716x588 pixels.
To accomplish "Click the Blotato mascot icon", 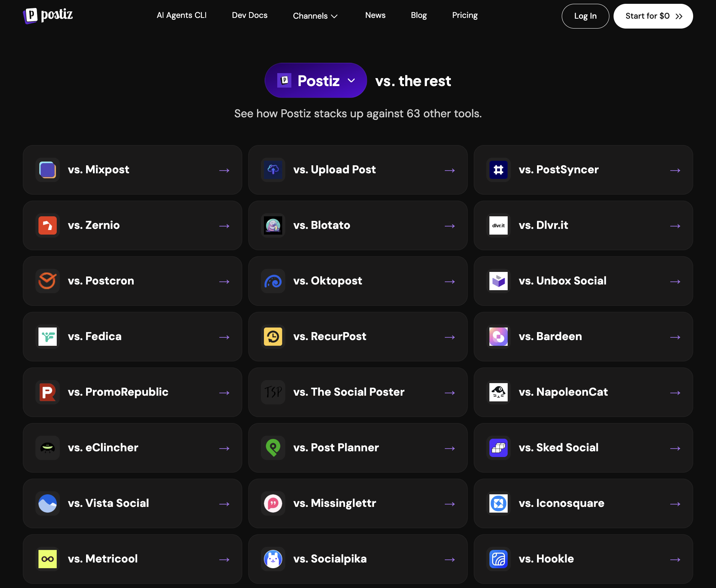I will pyautogui.click(x=273, y=225).
